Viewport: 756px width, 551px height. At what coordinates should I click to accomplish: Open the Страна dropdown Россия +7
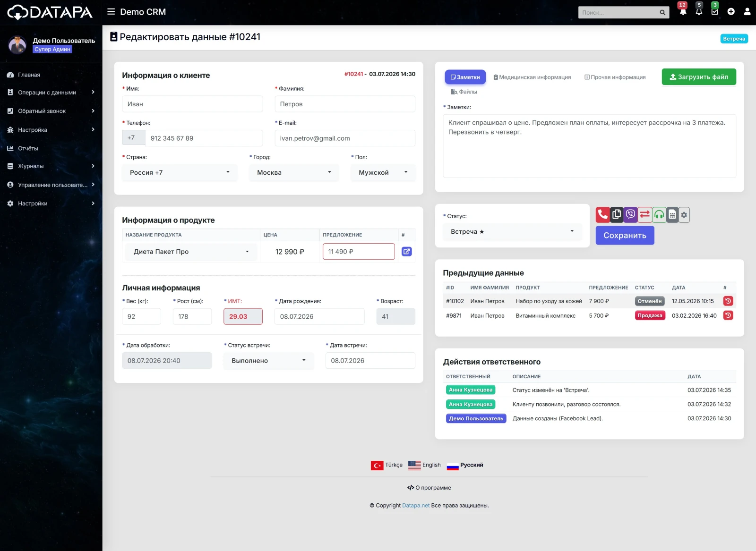coord(180,172)
